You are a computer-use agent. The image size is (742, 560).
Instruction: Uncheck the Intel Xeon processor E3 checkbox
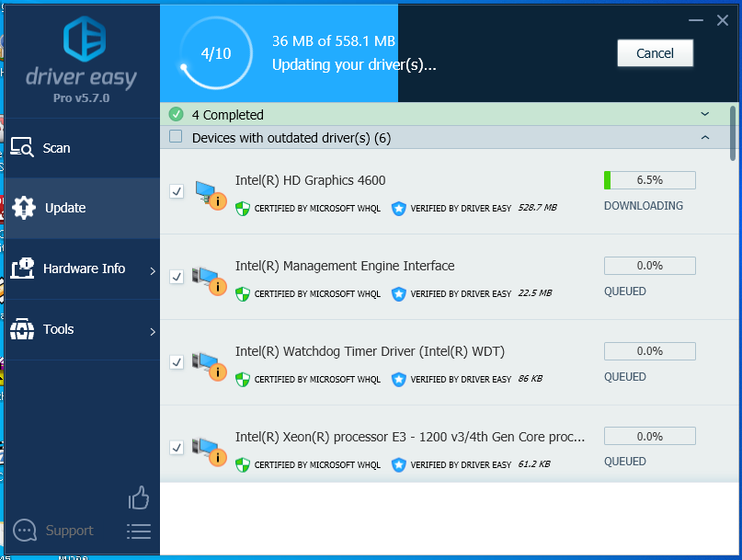coord(177,447)
